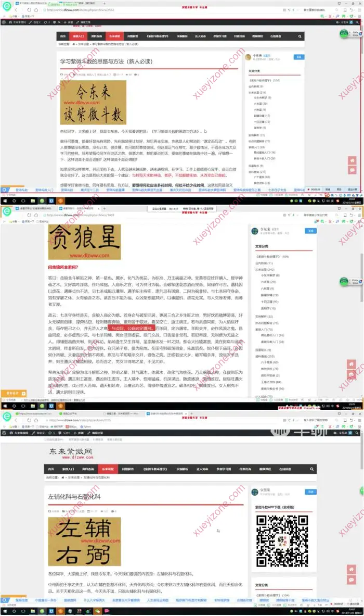Screen dimensions: 364x616
Task: Open 实例解析 in the 左辅化科 page's nav bar
Action: (x=182, y=469)
